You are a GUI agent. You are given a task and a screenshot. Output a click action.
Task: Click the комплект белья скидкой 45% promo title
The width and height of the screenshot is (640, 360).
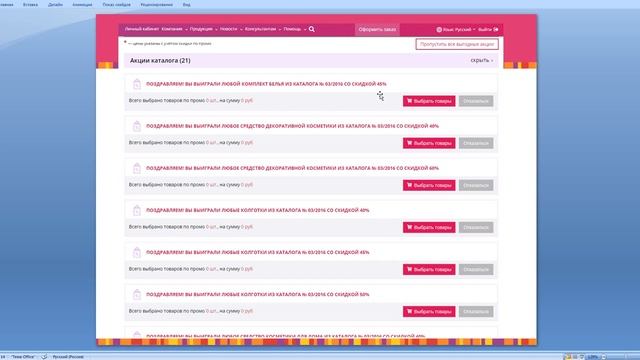coord(266,84)
